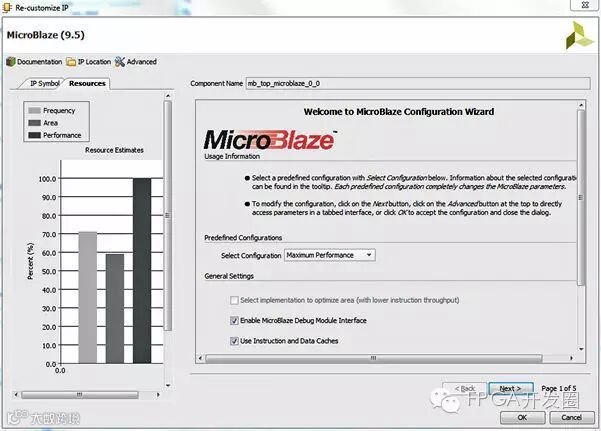Click up arrow of resources panel scrollbar
The width and height of the screenshot is (601, 431).
[168, 95]
